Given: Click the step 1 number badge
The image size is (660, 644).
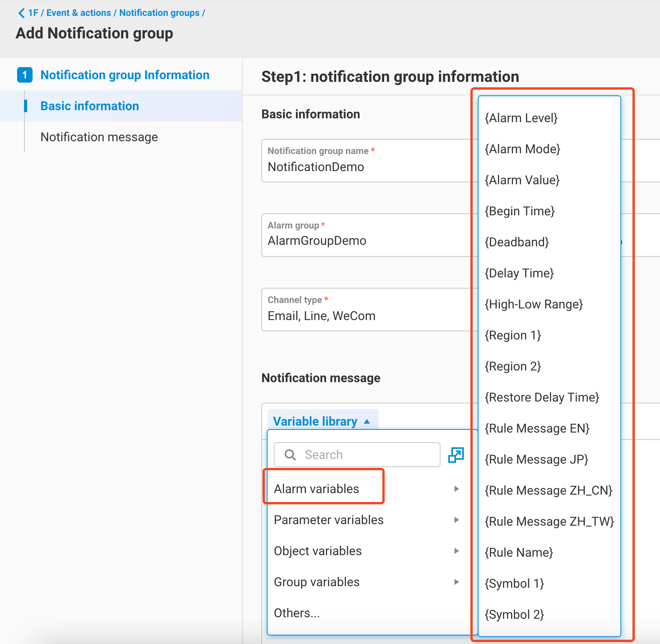Looking at the screenshot, I should click(x=25, y=75).
